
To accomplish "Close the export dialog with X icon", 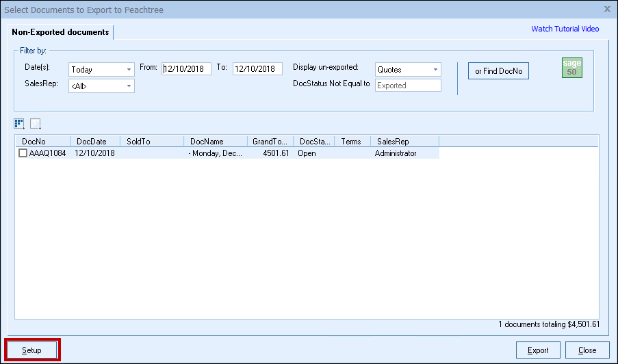I will pos(607,10).
